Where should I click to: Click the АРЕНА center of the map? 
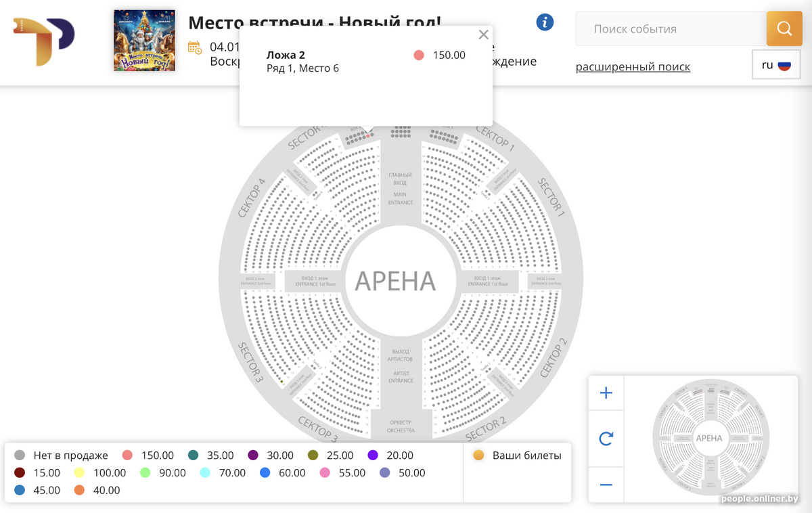(x=395, y=280)
